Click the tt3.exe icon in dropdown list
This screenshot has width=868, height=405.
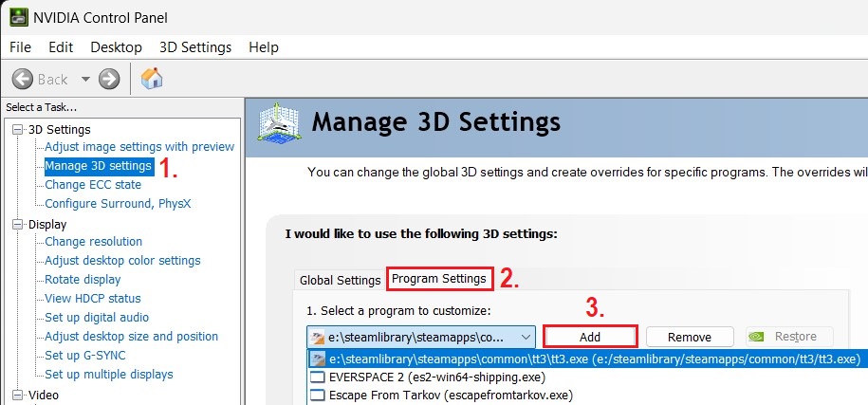tap(317, 359)
